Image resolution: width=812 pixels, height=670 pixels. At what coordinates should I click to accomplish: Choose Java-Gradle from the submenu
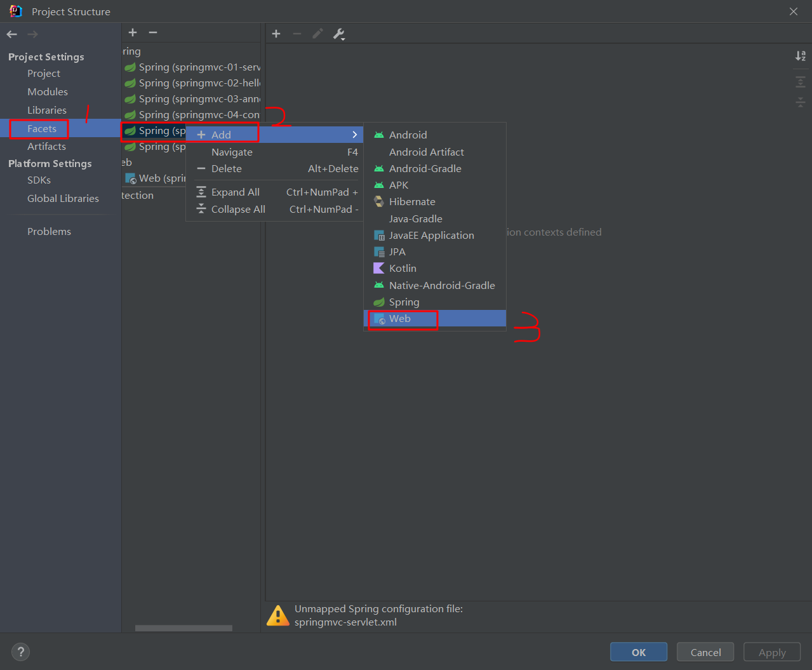tap(435, 219)
